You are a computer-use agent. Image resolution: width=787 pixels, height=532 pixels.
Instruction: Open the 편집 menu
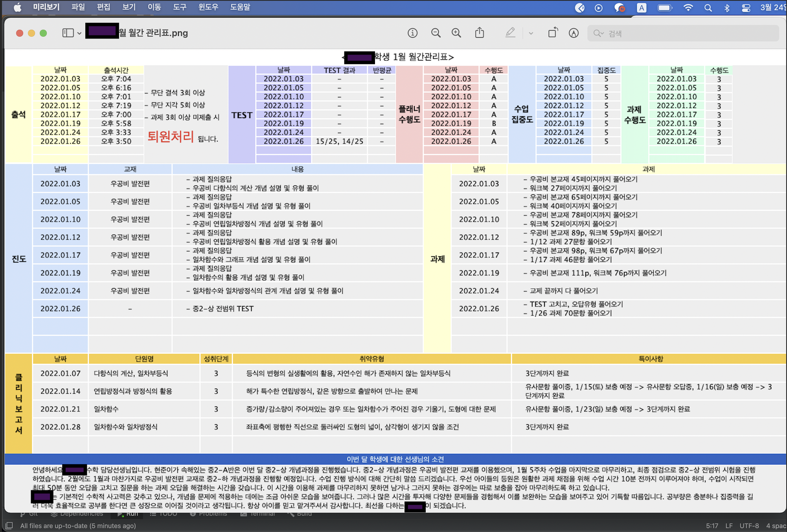tap(103, 7)
